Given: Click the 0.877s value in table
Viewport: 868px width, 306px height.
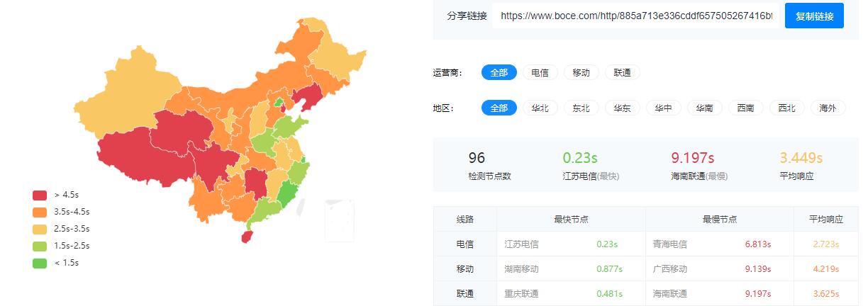Looking at the screenshot, I should (x=609, y=269).
